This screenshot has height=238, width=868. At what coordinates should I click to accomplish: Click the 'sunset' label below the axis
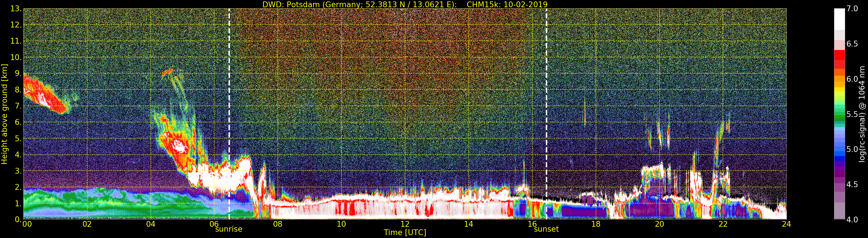pyautogui.click(x=546, y=229)
